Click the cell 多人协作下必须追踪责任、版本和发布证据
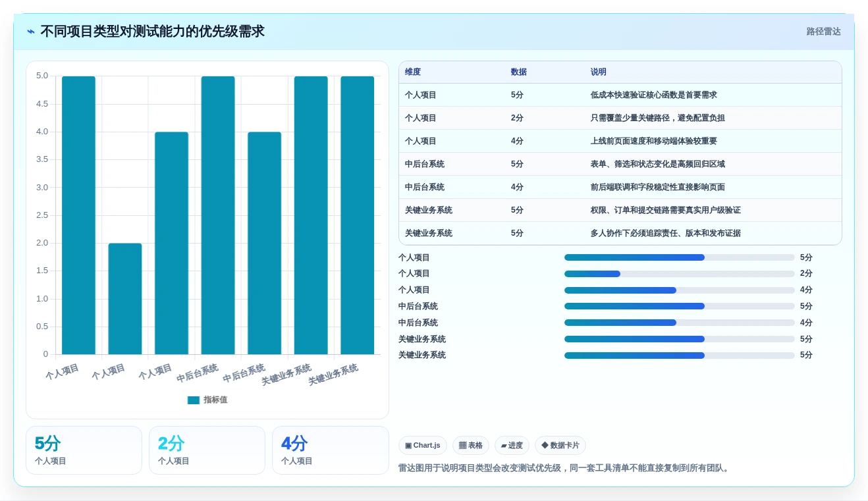The width and height of the screenshot is (868, 501). tap(666, 233)
